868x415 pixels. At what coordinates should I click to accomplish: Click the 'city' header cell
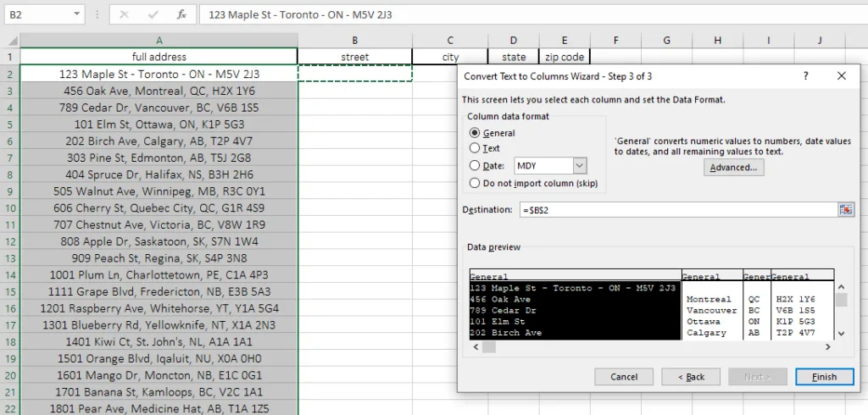click(450, 57)
